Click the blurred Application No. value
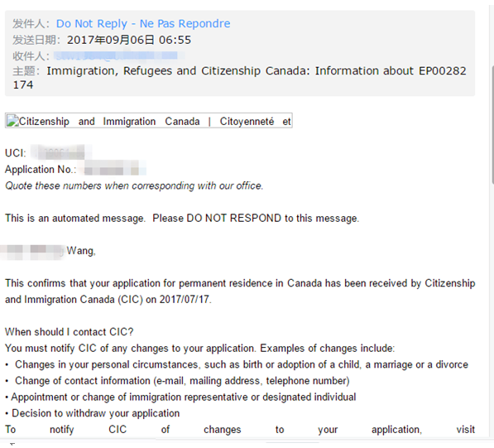Screen dimensions: 494x448 point(113,169)
